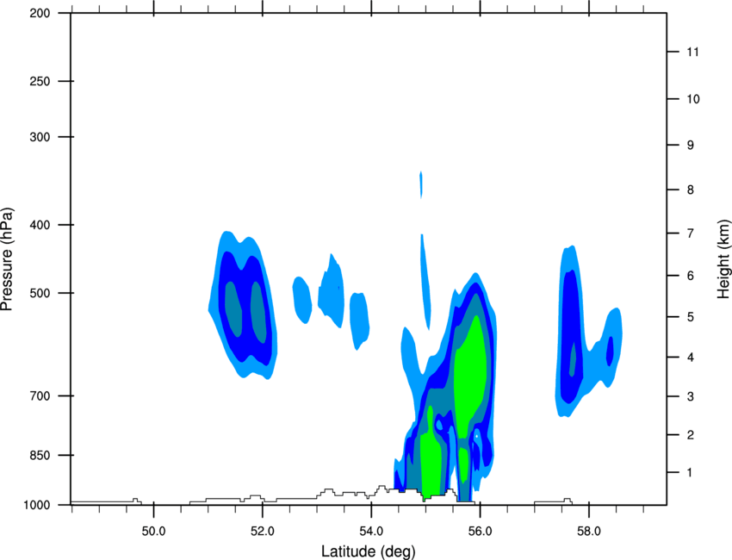Click the 56.0 latitude tick label
This screenshot has width=732, height=560.
click(480, 532)
